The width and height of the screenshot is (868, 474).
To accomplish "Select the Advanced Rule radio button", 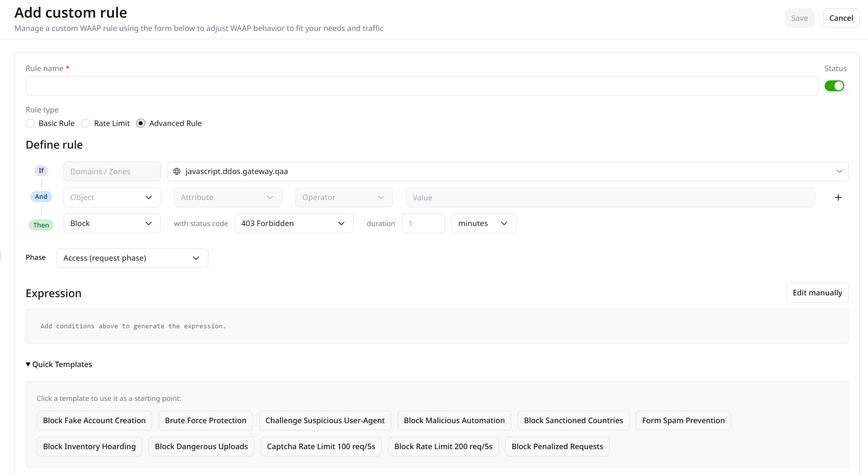I will 141,123.
